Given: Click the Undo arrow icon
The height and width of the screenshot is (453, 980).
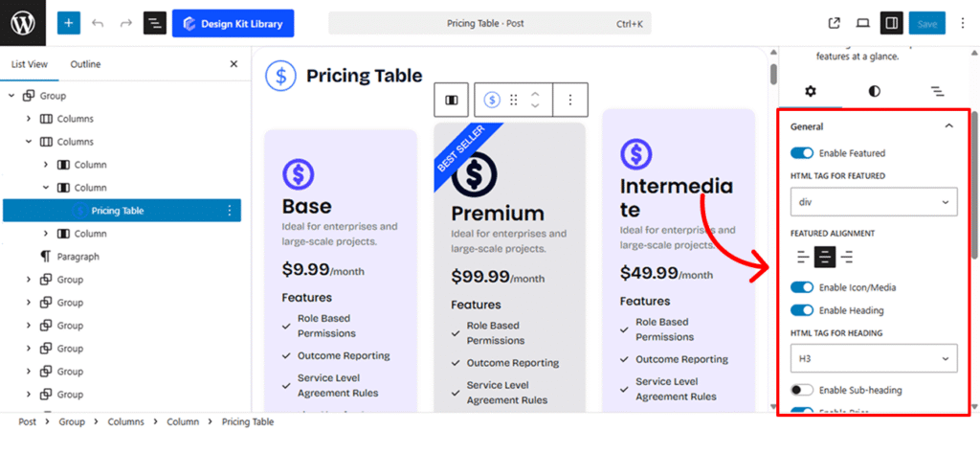Looking at the screenshot, I should [98, 23].
